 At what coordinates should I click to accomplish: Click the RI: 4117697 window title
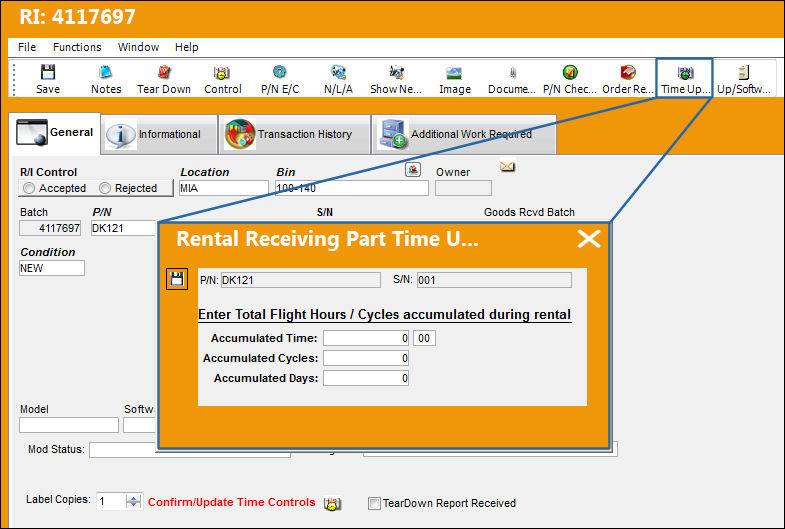click(78, 17)
